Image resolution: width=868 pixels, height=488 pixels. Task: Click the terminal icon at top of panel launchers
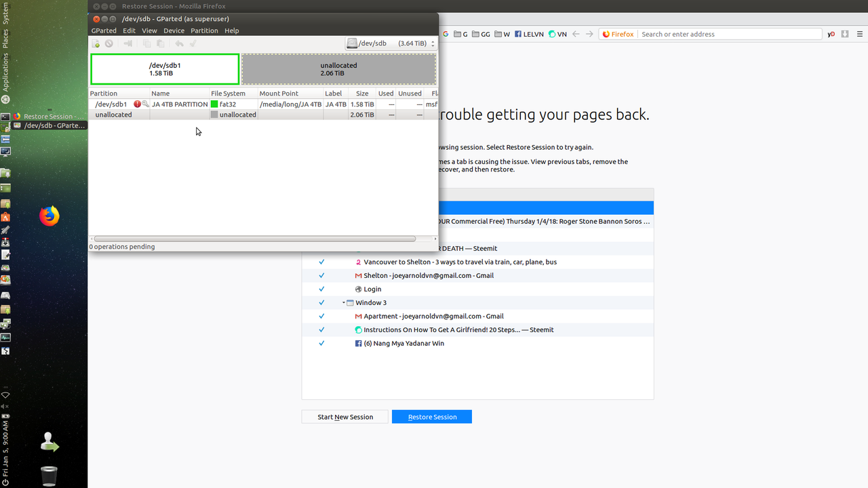coord(5,117)
